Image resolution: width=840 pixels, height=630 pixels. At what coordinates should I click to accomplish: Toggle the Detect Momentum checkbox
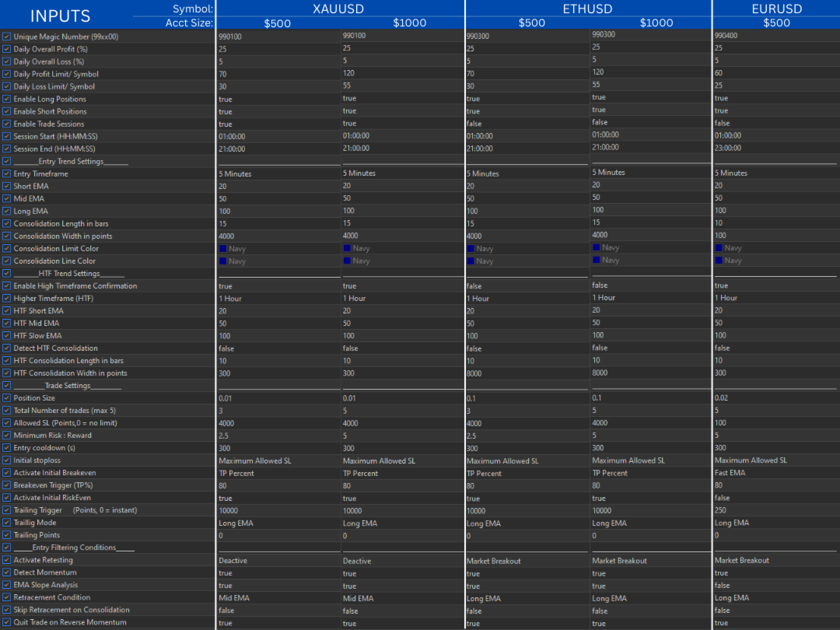[6, 572]
